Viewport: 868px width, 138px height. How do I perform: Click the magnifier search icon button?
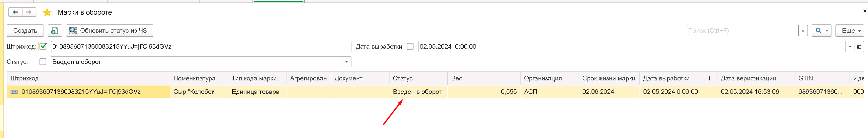pyautogui.click(x=821, y=30)
